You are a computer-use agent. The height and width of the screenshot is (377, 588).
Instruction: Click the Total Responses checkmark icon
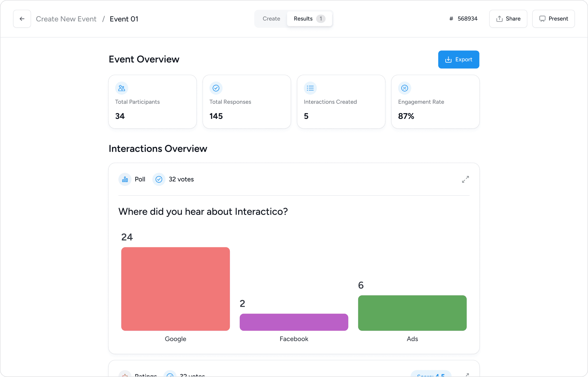(x=216, y=88)
